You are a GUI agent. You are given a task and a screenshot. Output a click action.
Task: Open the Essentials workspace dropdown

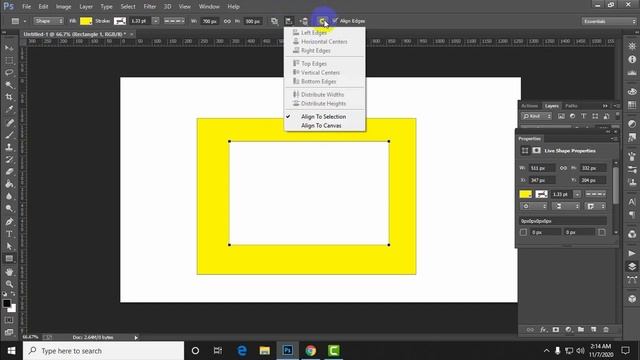pos(609,21)
